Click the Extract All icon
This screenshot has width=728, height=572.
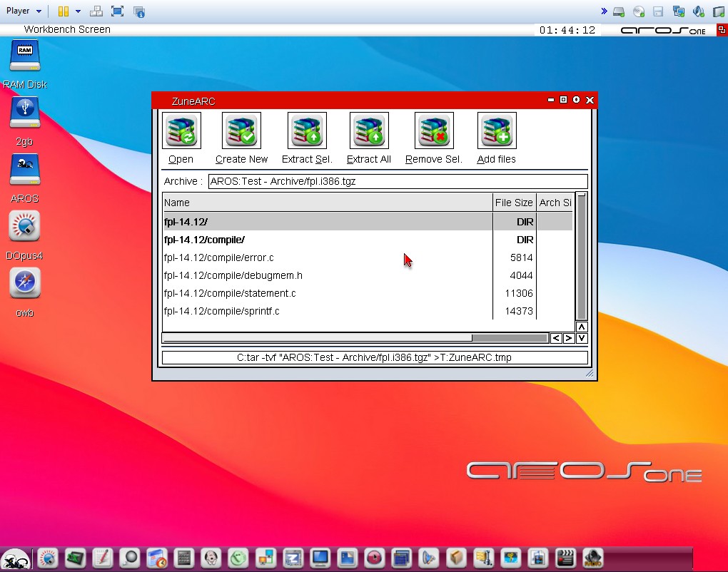(x=369, y=131)
